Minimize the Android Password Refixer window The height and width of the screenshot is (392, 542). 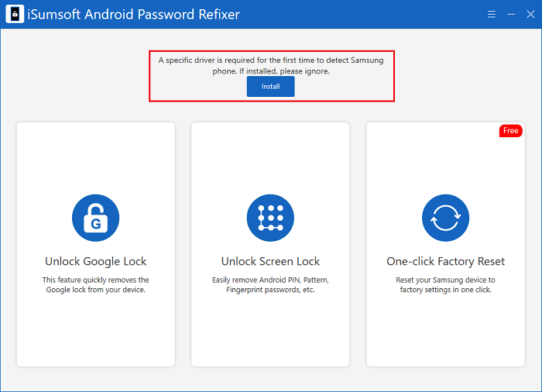coord(511,14)
